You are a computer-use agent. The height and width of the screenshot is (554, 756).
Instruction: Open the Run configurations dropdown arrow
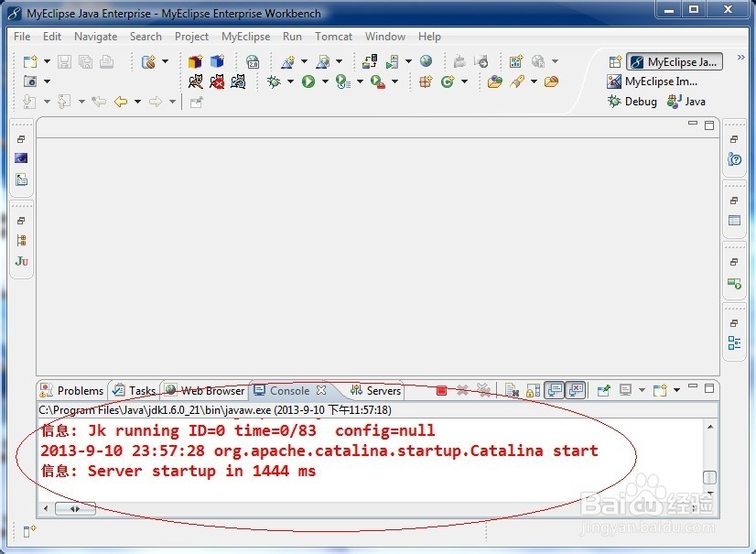click(325, 81)
